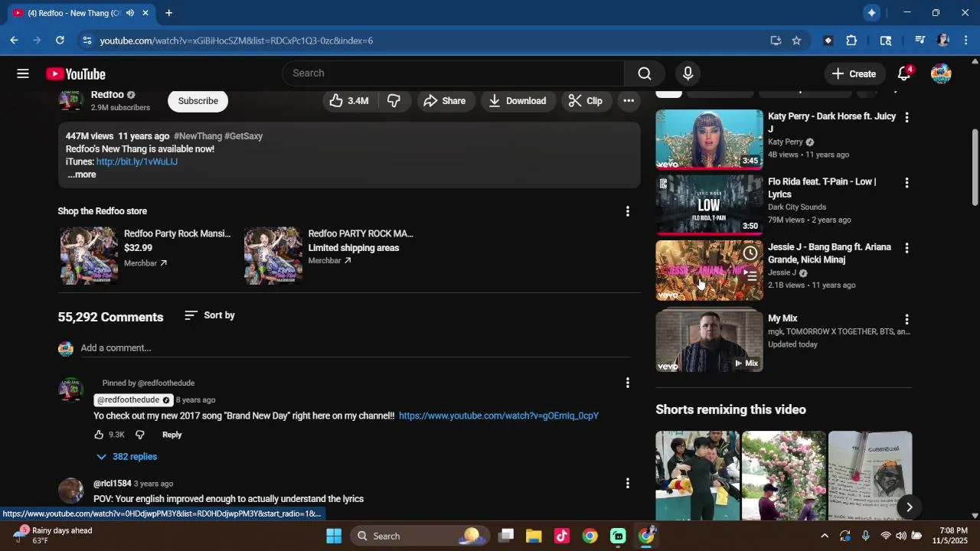980x551 pixels.
Task: Play Katy Perry Dark Horse video
Action: pyautogui.click(x=709, y=139)
